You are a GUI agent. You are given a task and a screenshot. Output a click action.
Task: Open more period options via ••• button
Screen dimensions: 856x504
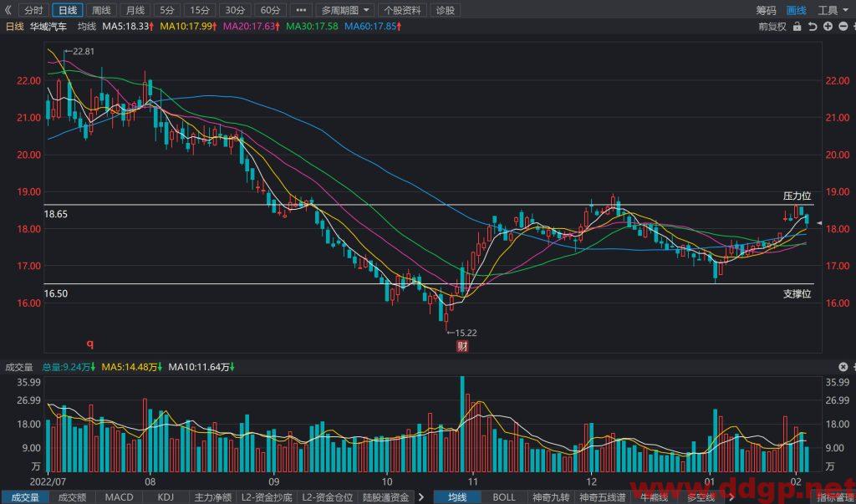pos(301,10)
